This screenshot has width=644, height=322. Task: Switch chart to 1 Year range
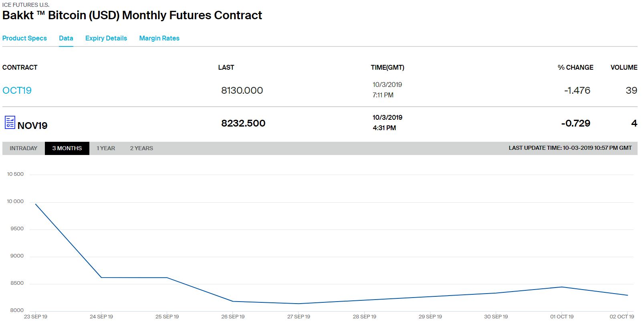105,148
